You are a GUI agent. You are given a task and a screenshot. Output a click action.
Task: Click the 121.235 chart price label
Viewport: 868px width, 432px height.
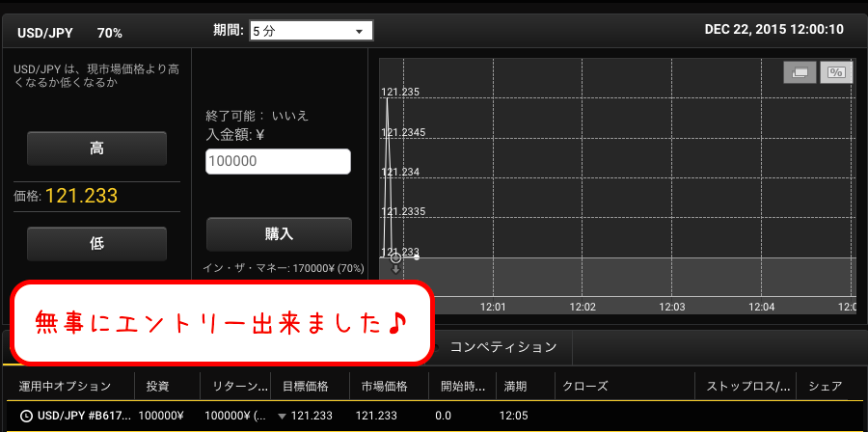pyautogui.click(x=400, y=92)
